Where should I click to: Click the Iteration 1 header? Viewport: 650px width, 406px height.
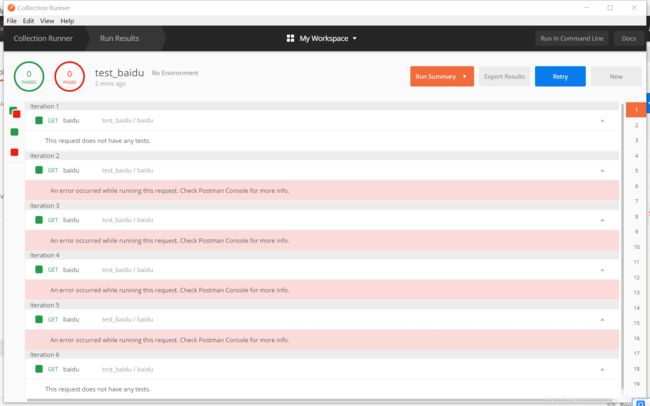point(322,106)
